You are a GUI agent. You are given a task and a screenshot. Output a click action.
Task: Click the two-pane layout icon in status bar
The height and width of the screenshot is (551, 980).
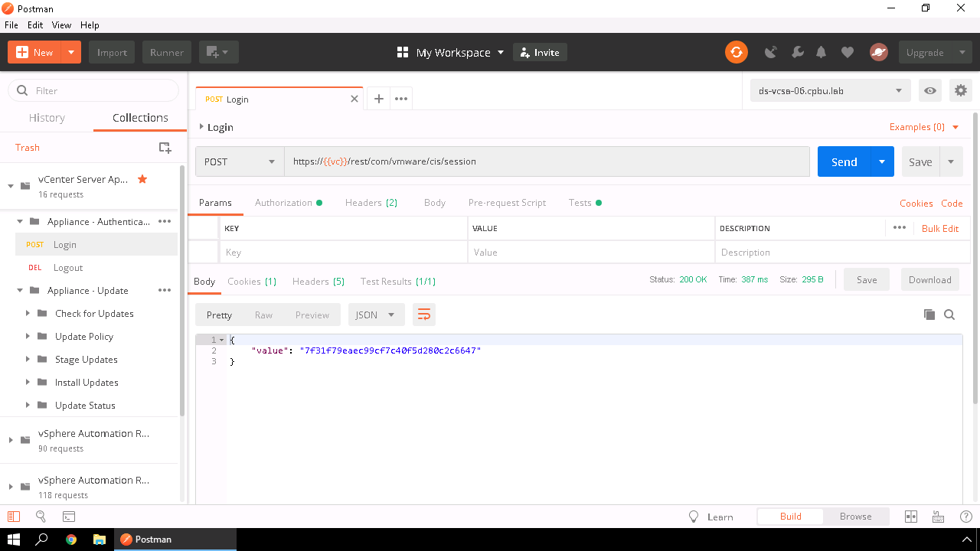coord(911,517)
